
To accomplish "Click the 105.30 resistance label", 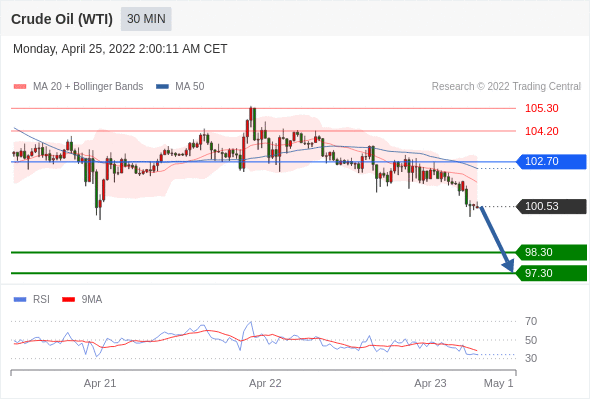I will (x=541, y=108).
